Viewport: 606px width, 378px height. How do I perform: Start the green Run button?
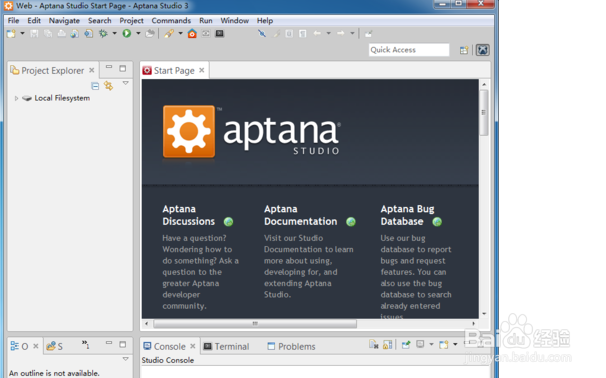click(x=127, y=34)
